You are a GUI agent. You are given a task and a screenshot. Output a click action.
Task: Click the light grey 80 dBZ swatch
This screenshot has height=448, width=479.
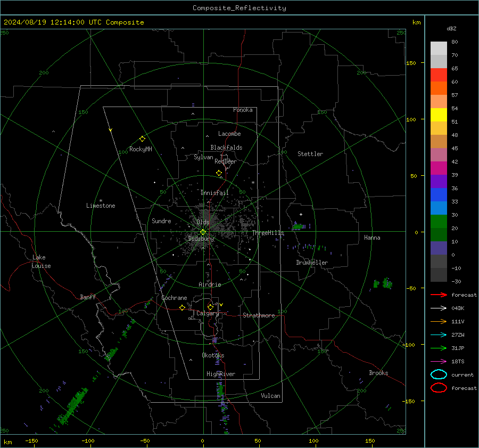coord(439,48)
